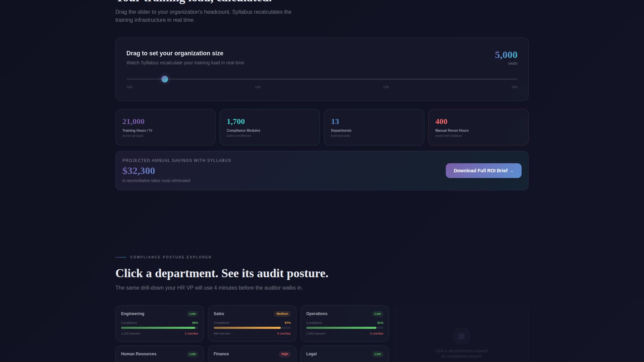Click the 'Compliance Posture Explorer' section label
Image resolution: width=644 pixels, height=362 pixels.
(171, 257)
